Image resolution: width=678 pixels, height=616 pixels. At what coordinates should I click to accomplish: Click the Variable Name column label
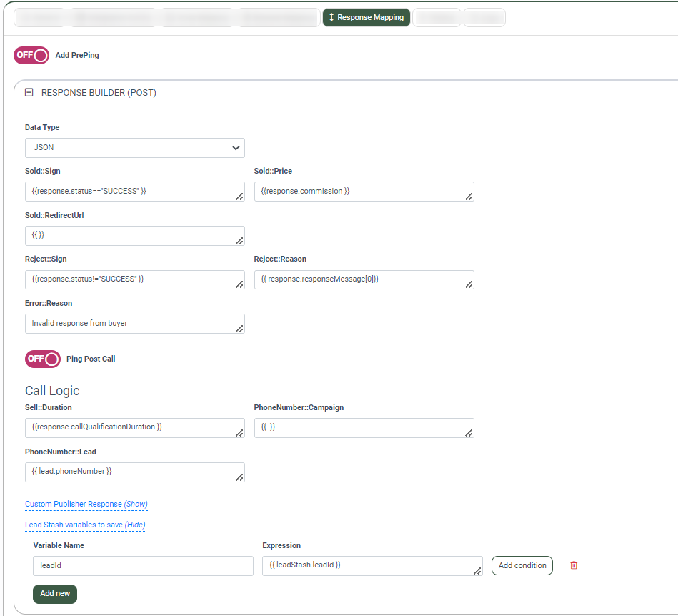tap(59, 545)
